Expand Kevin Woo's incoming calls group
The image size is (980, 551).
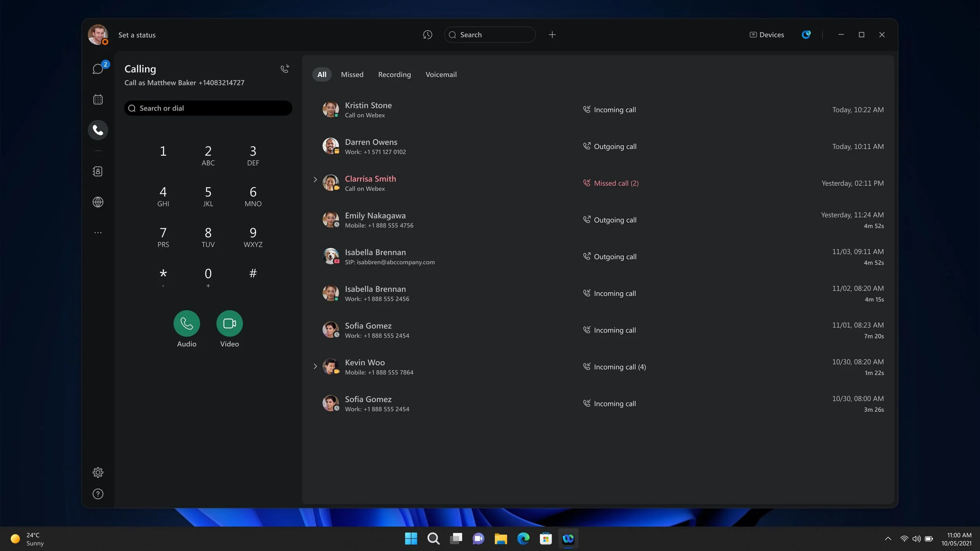coord(316,366)
